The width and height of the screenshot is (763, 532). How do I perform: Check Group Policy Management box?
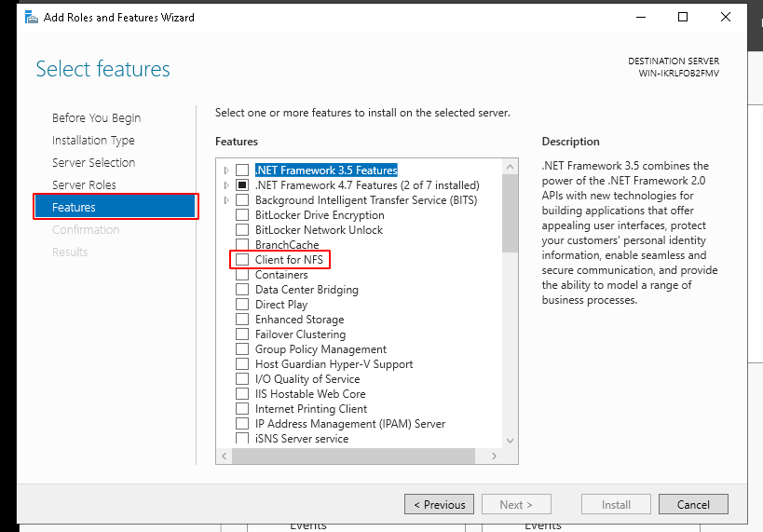(242, 349)
